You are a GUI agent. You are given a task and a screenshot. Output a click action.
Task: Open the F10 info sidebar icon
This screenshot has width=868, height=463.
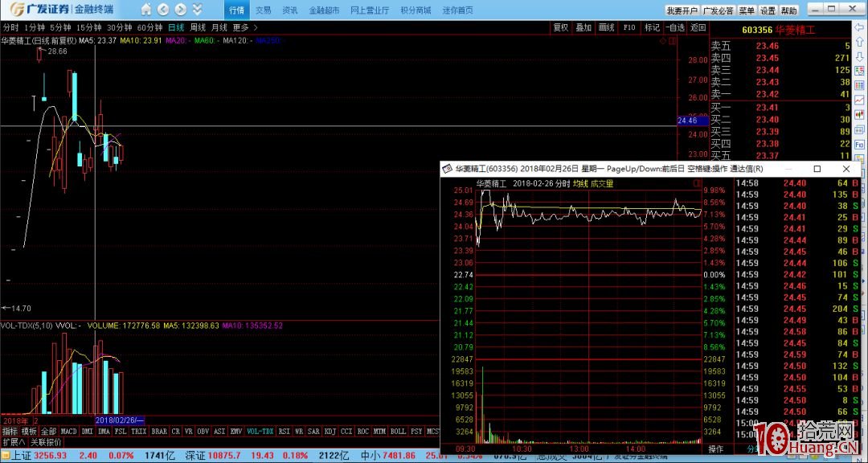tap(859, 145)
